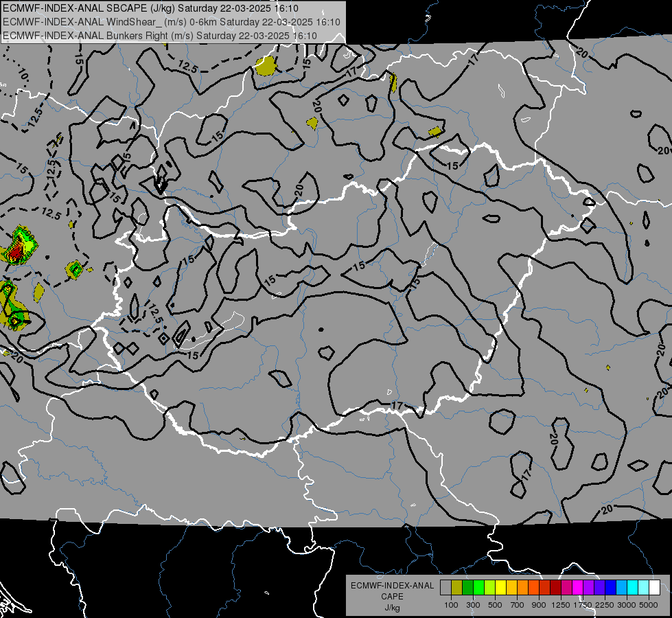Click the legend value 5000
This screenshot has height=618, width=672.
[x=649, y=605]
